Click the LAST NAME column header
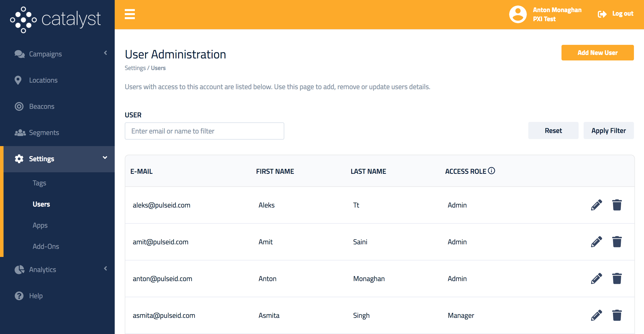The width and height of the screenshot is (644, 334). 368,171
